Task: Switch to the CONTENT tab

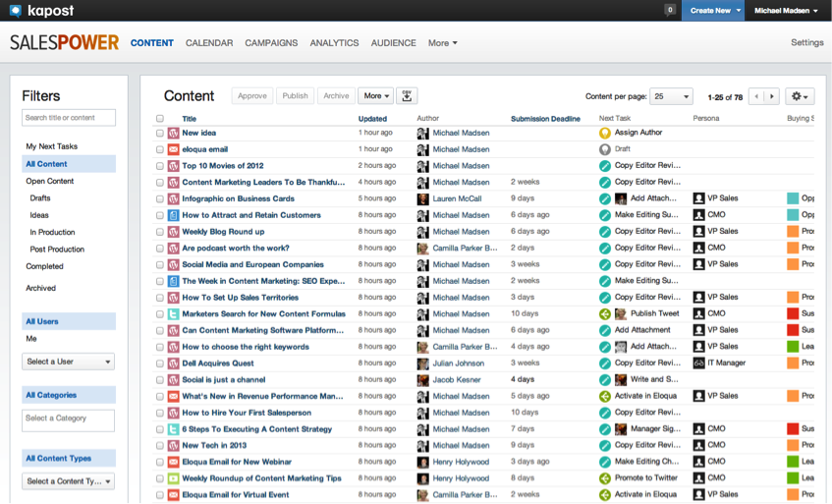Action: point(151,43)
